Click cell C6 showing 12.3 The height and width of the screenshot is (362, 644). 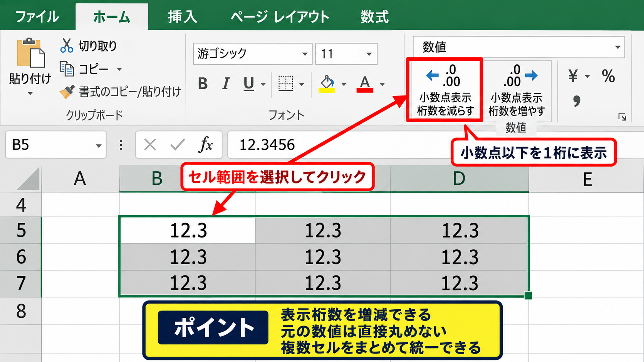pyautogui.click(x=323, y=257)
